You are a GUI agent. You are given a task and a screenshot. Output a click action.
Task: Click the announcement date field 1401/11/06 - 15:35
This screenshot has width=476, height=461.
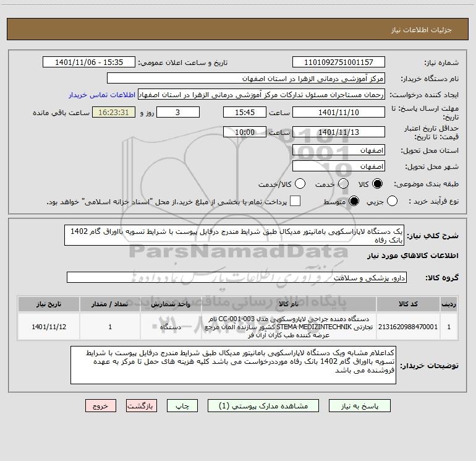pos(89,62)
